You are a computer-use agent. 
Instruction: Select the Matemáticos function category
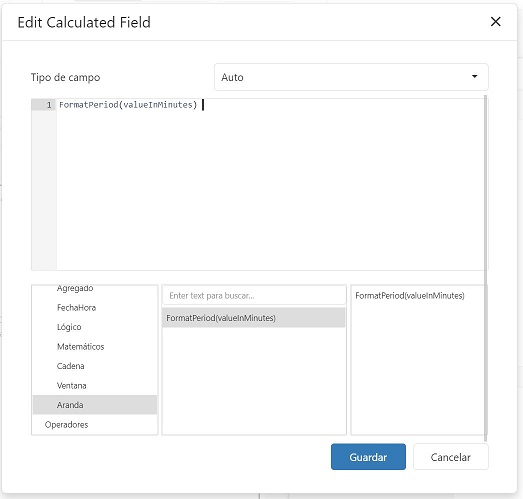80,347
